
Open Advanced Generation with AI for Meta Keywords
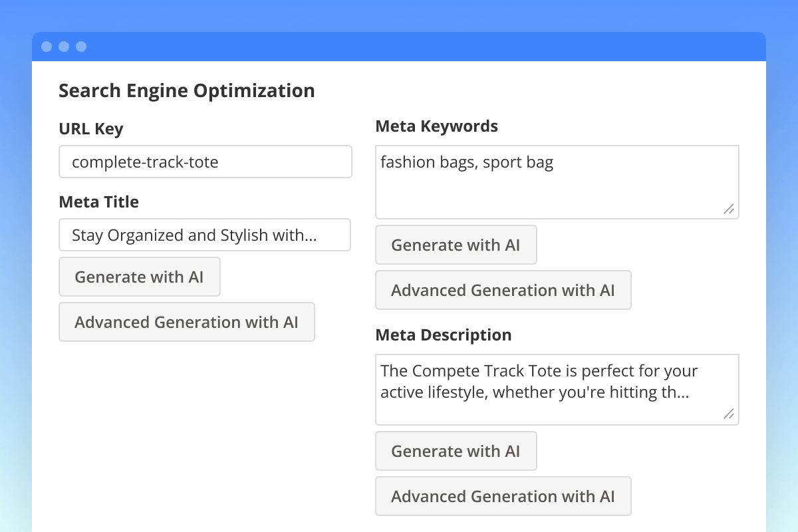(503, 291)
